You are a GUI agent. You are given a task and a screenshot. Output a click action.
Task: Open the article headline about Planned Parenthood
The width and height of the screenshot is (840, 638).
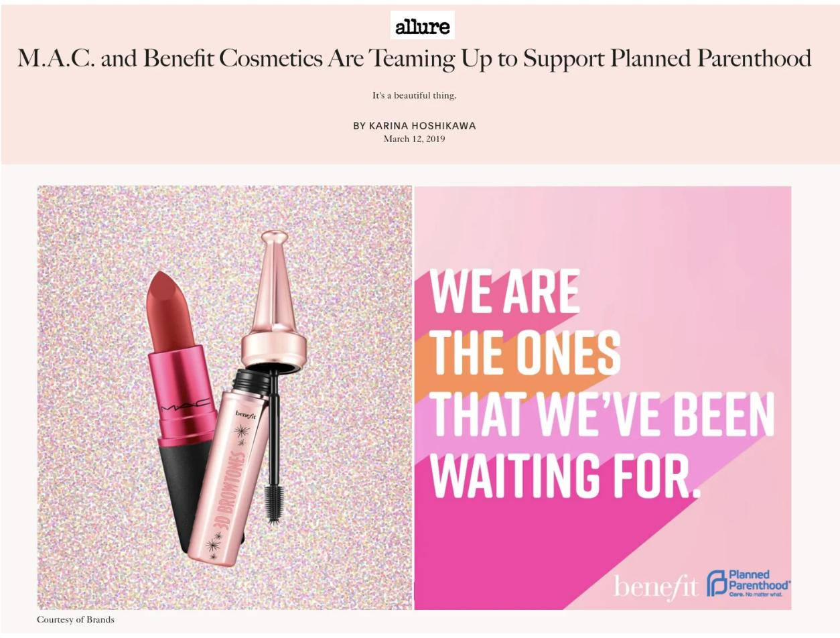click(414, 59)
